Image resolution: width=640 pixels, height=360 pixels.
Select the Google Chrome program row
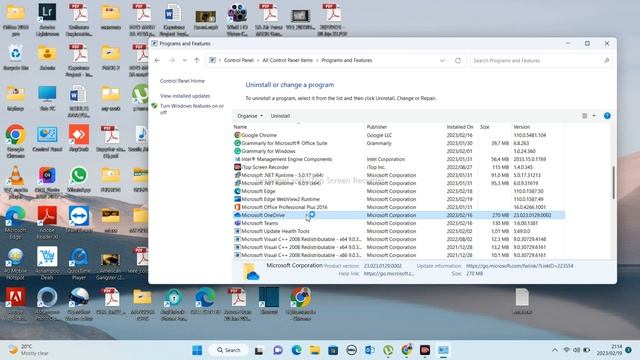(399, 135)
